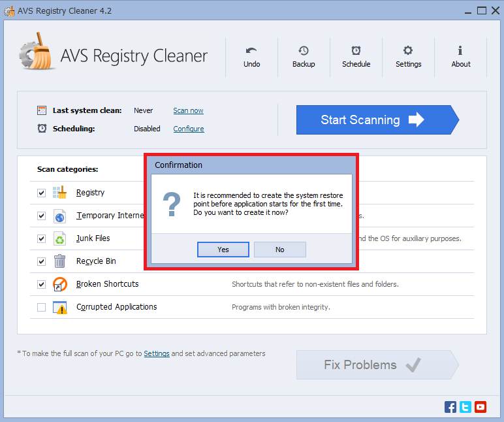
Task: Click the Corrupted Applications warning icon
Action: 60,307
